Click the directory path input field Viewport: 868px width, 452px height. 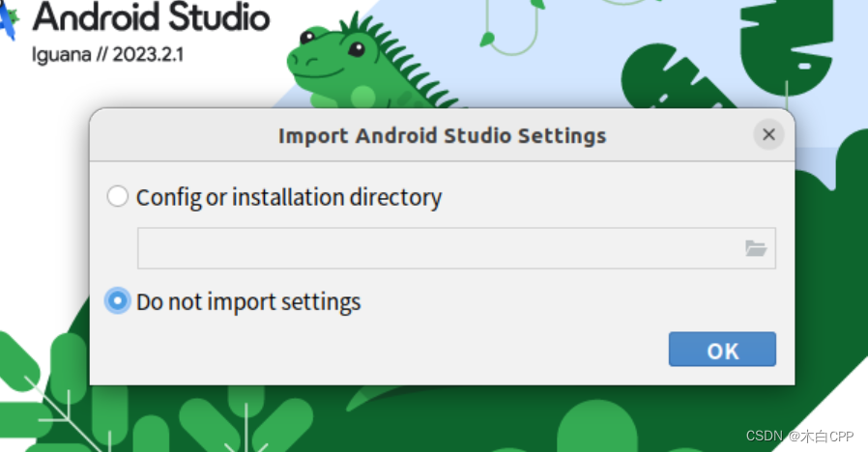point(456,248)
